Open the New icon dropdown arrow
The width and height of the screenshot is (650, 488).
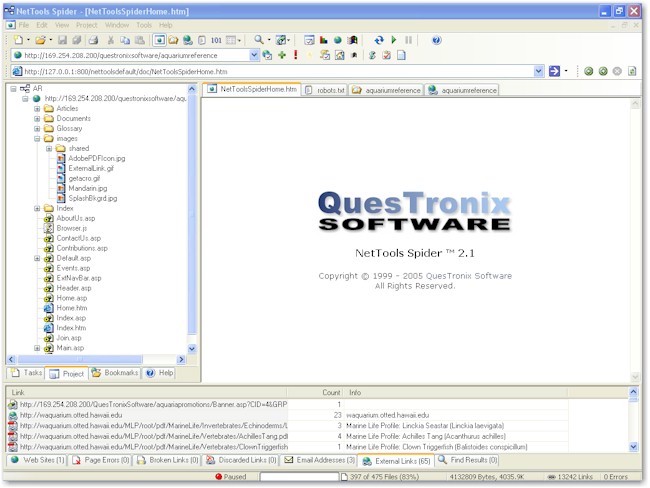28,40
